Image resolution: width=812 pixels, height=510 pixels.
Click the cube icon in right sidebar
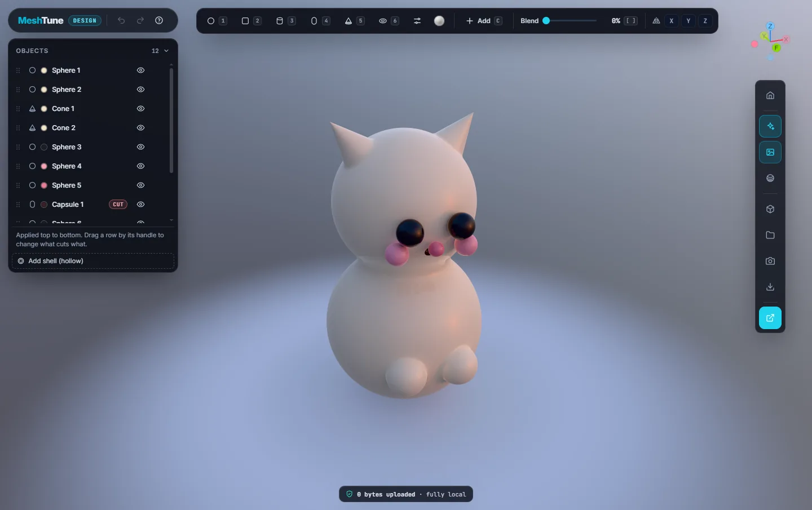[770, 209]
